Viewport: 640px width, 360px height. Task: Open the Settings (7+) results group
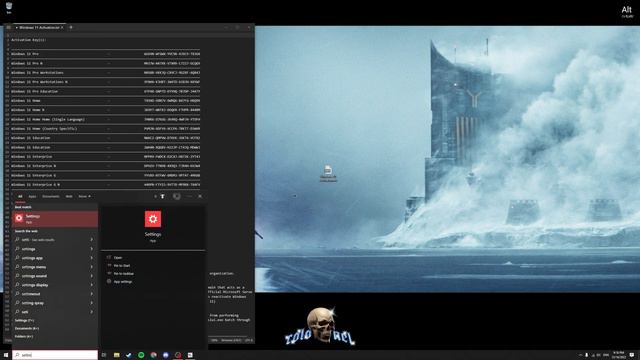24,320
